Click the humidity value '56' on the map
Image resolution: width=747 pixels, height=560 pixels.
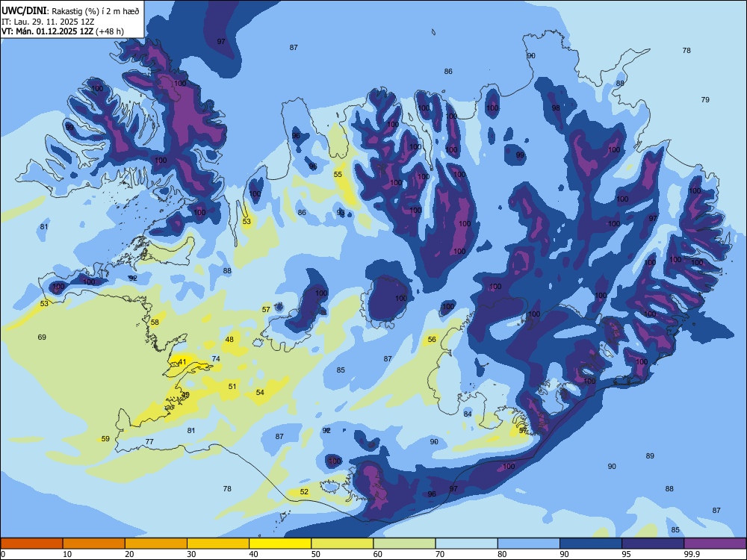click(x=432, y=340)
